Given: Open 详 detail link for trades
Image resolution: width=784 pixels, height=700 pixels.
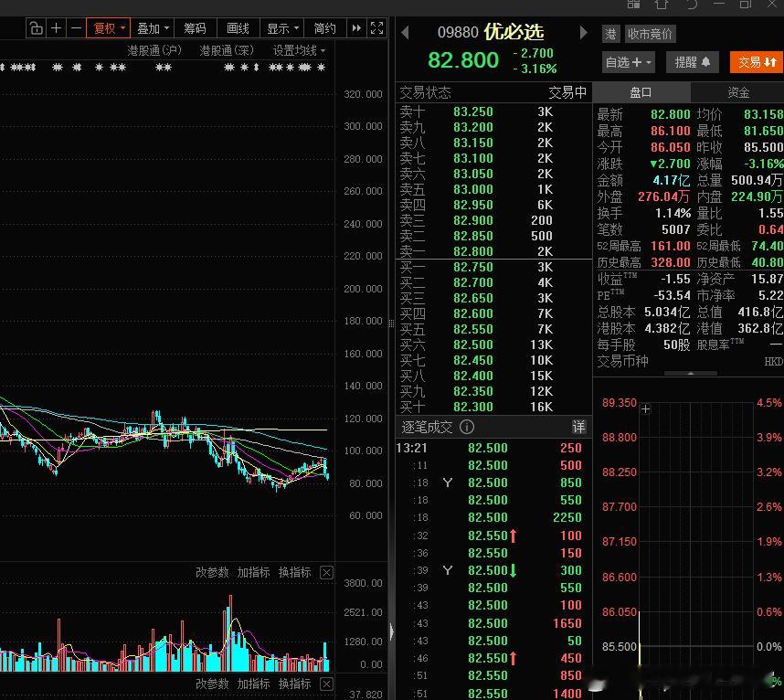Looking at the screenshot, I should click(x=578, y=427).
